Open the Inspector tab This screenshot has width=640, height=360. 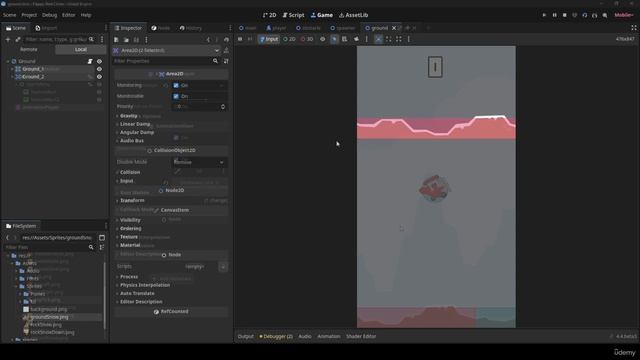tap(129, 28)
